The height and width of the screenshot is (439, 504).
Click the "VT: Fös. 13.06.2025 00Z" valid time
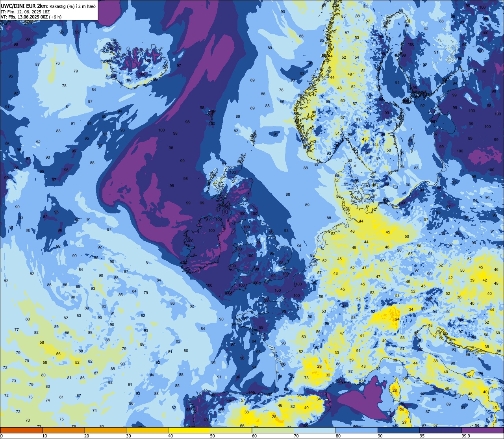click(x=24, y=17)
